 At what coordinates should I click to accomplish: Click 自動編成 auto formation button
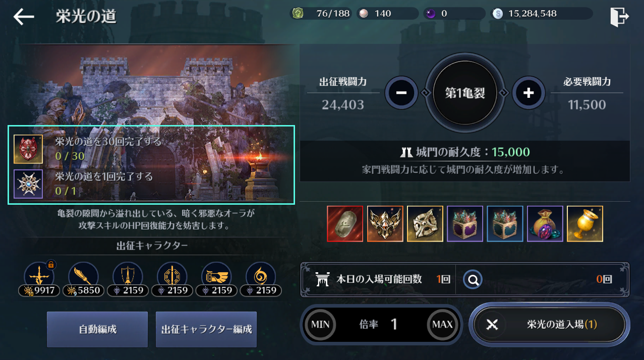97,329
